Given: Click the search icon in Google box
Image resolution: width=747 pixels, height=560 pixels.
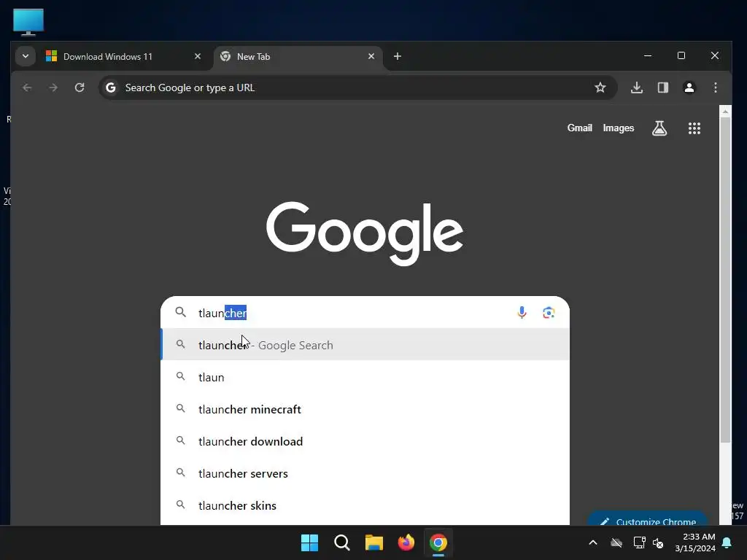Looking at the screenshot, I should point(181,312).
